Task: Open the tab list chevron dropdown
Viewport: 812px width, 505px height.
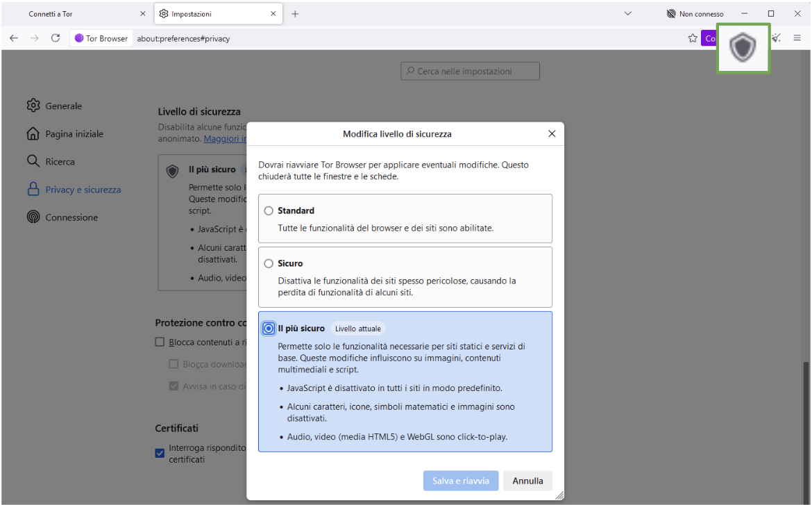Action: pos(627,13)
